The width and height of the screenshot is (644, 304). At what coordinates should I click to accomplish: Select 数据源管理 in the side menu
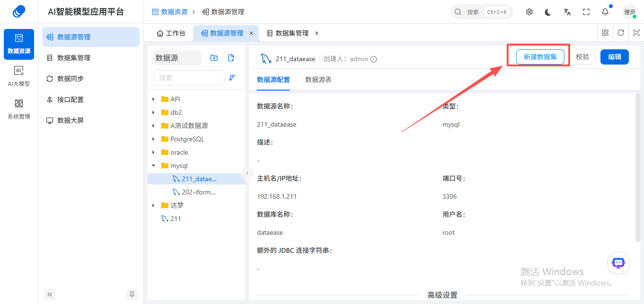(x=91, y=37)
